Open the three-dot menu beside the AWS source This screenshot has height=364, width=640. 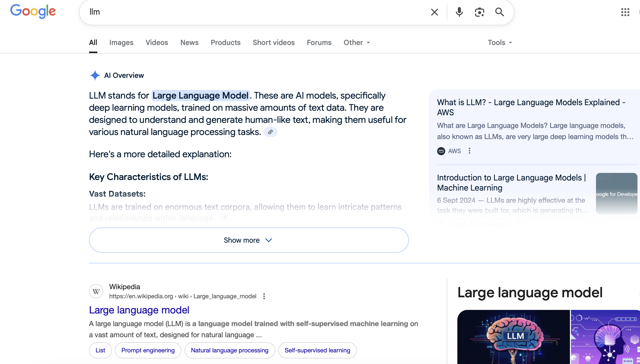point(470,151)
